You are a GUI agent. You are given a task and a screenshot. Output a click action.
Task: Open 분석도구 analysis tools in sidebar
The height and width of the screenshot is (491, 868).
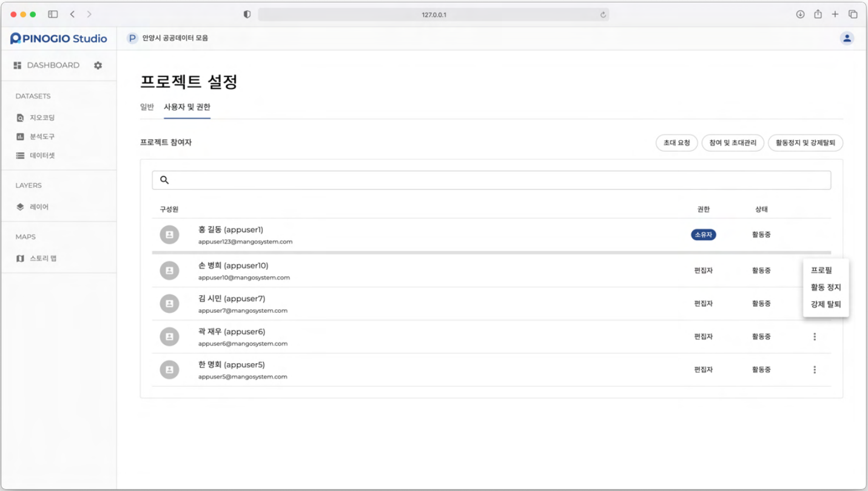point(42,137)
